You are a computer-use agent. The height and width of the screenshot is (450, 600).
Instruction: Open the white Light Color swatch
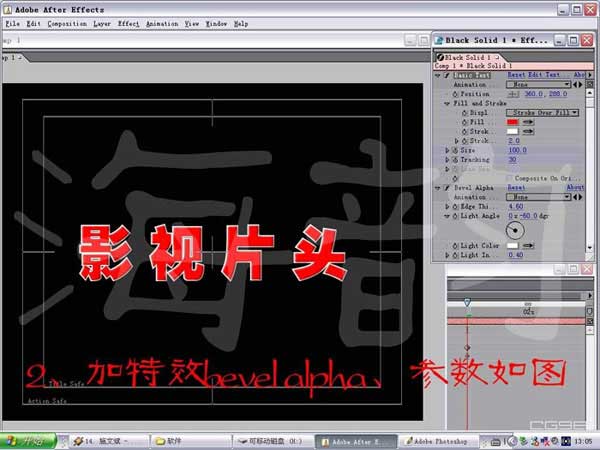(x=512, y=246)
